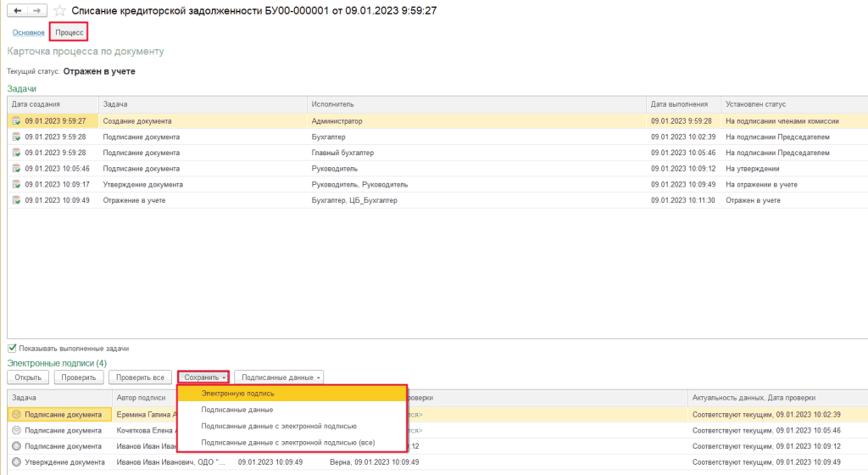Viewport: 868px width, 475px height.
Task: Select Бухгалтер, ЦБ_Бухгалтер executor cell
Action: click(476, 200)
